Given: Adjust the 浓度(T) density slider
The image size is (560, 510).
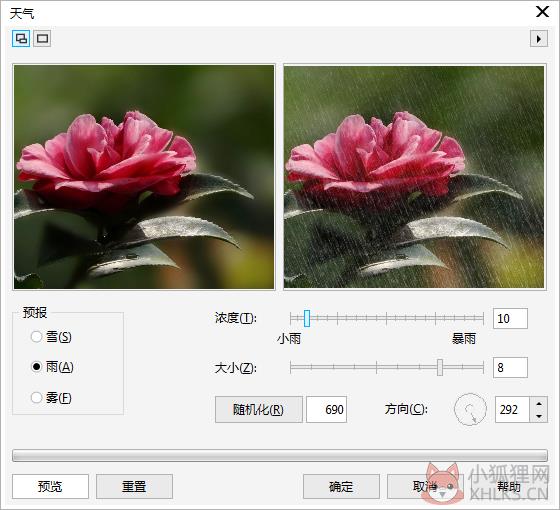Looking at the screenshot, I should point(307,318).
